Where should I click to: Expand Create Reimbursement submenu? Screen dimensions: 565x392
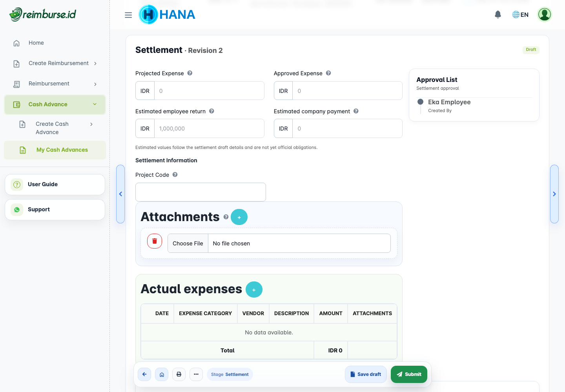95,64
